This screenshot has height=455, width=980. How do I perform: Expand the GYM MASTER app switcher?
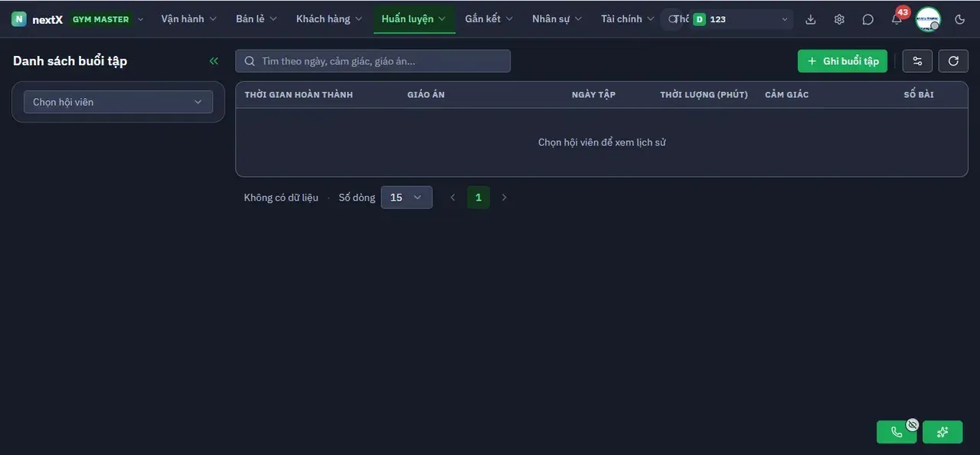point(107,19)
